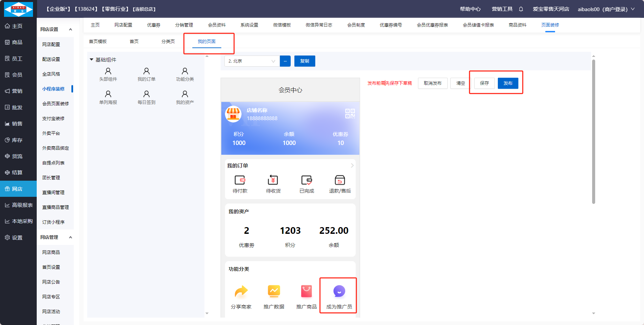Click the notification bell icon

521,9
